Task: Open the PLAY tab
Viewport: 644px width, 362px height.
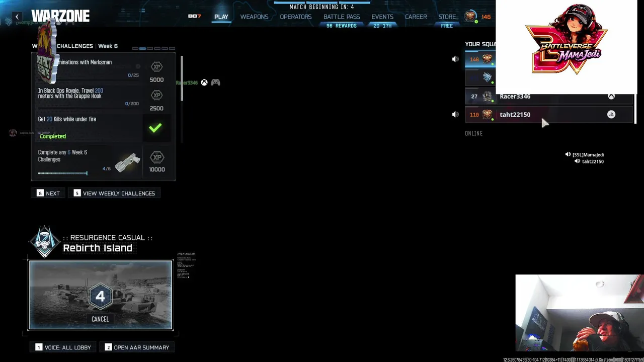Action: 221,17
